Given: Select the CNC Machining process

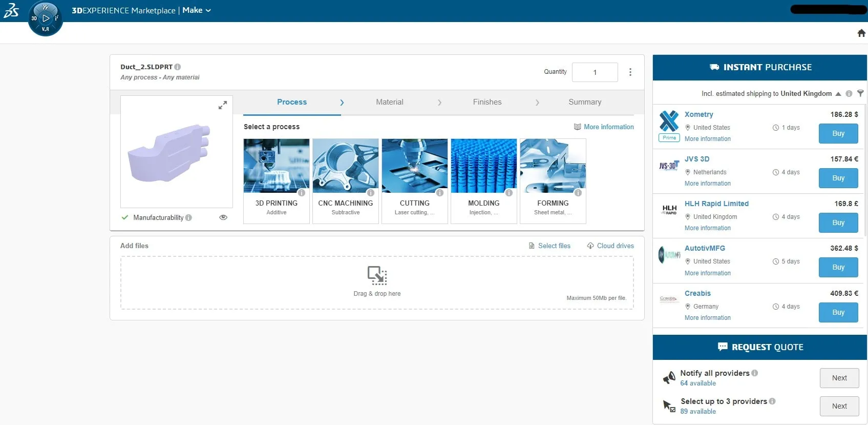Looking at the screenshot, I should 346,180.
